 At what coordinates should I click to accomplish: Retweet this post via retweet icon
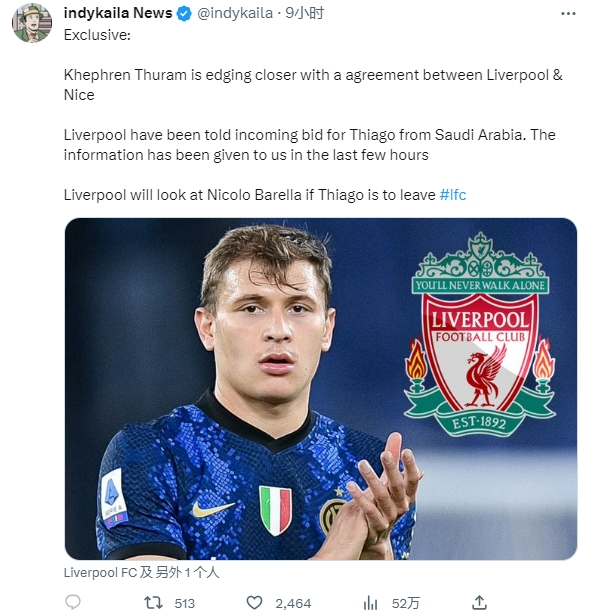pyautogui.click(x=153, y=603)
